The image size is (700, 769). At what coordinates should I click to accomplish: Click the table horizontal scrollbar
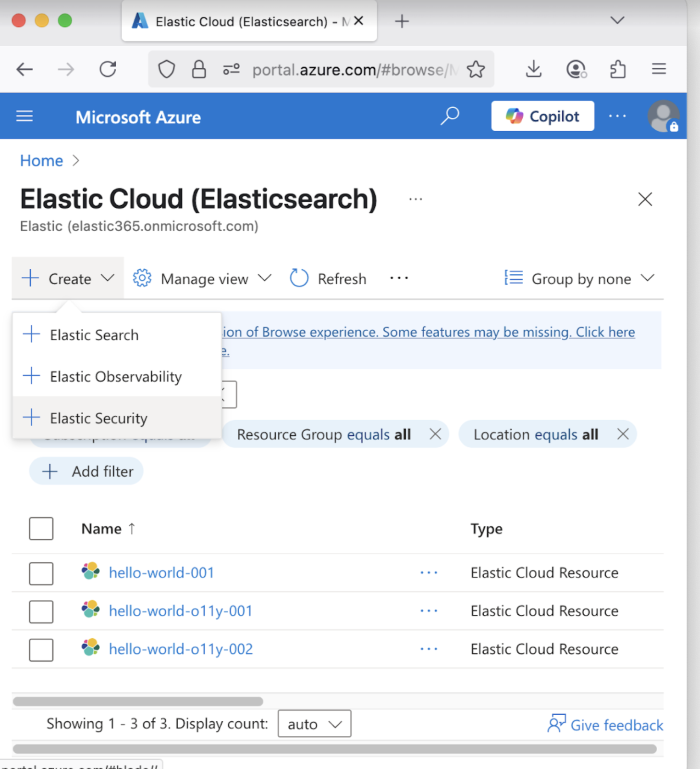pos(138,701)
